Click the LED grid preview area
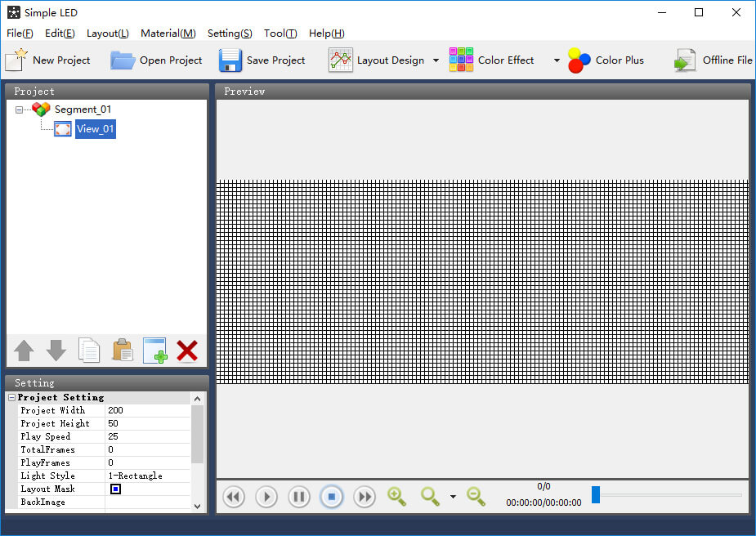This screenshot has height=536, width=756. (482, 282)
